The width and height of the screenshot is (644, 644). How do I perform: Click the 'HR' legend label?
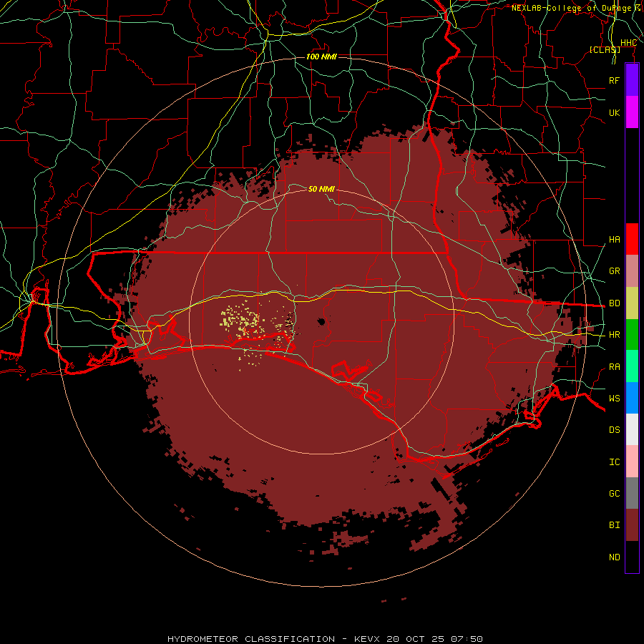coord(614,335)
